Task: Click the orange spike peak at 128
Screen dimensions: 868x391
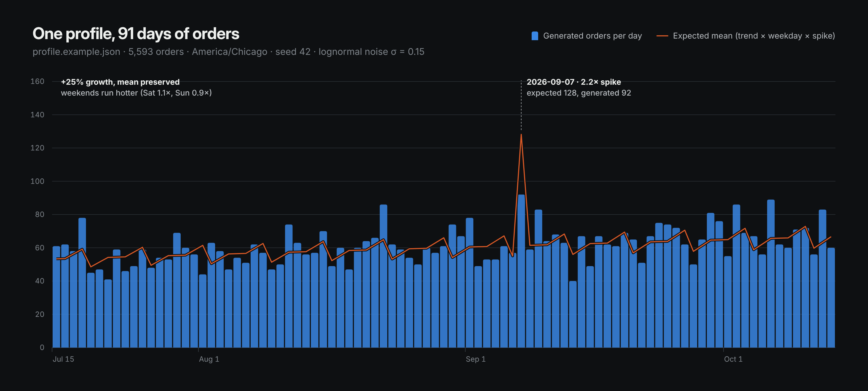Action: point(521,135)
